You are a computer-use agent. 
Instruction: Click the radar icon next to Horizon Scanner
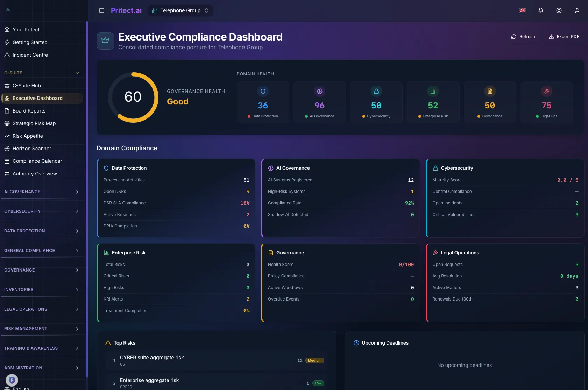click(x=7, y=149)
